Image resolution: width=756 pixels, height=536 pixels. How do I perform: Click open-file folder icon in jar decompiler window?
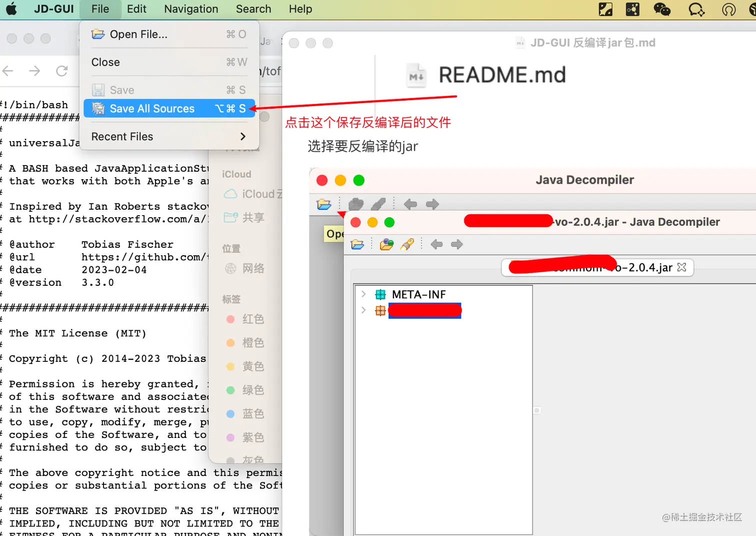357,244
